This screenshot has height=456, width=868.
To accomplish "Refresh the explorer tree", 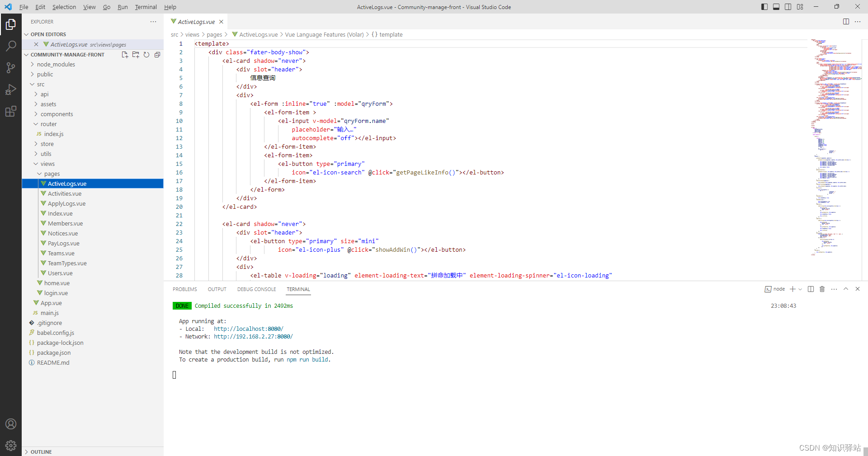I will (x=146, y=55).
